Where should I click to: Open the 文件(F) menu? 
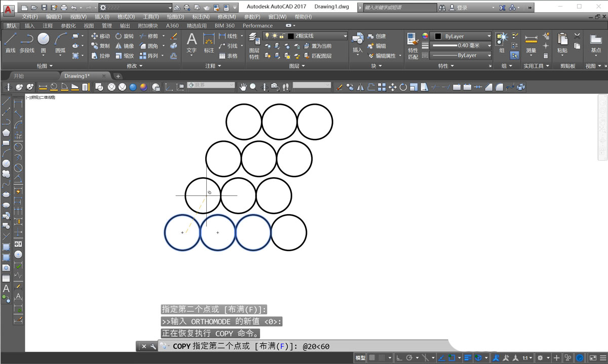click(30, 17)
